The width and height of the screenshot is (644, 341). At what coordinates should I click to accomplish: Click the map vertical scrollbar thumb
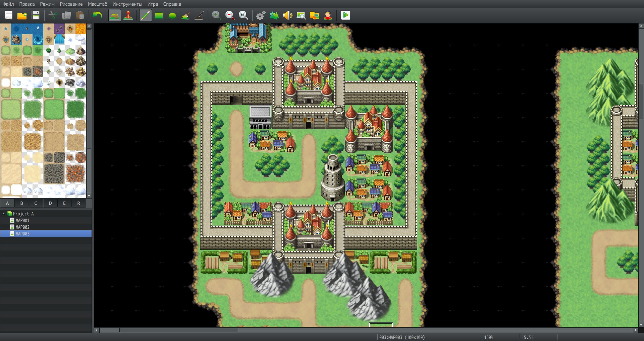click(641, 101)
